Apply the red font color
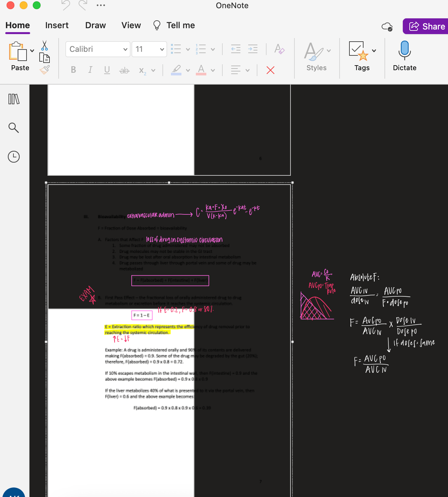Viewport: 448px width, 497px height. point(201,70)
